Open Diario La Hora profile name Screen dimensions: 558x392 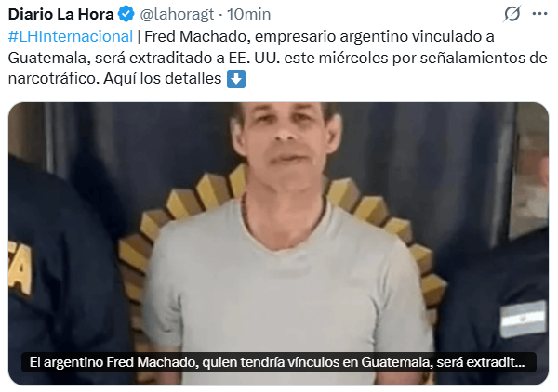(60, 14)
